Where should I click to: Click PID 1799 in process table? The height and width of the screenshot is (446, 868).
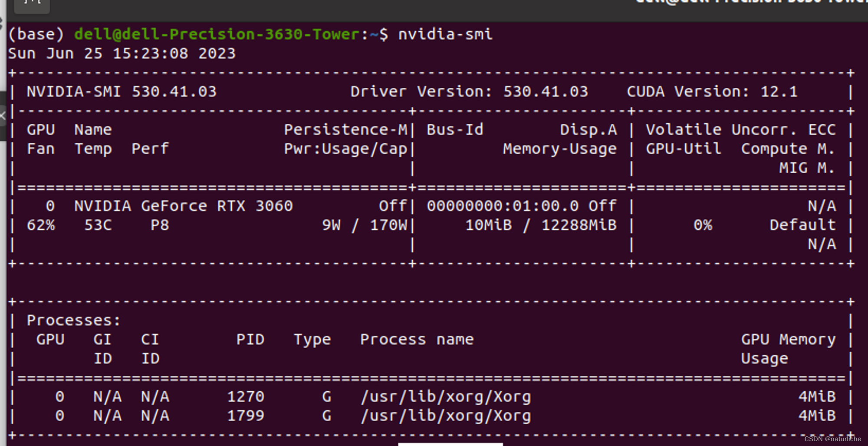point(246,416)
